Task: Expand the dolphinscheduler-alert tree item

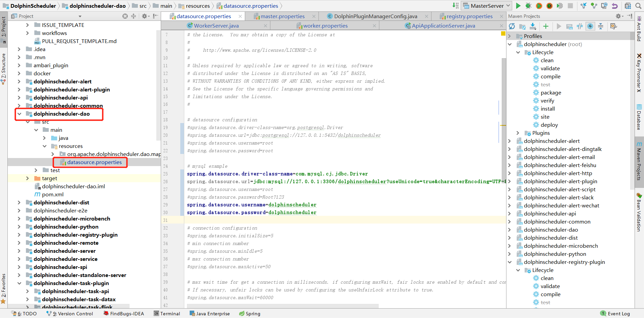Action: (x=19, y=81)
